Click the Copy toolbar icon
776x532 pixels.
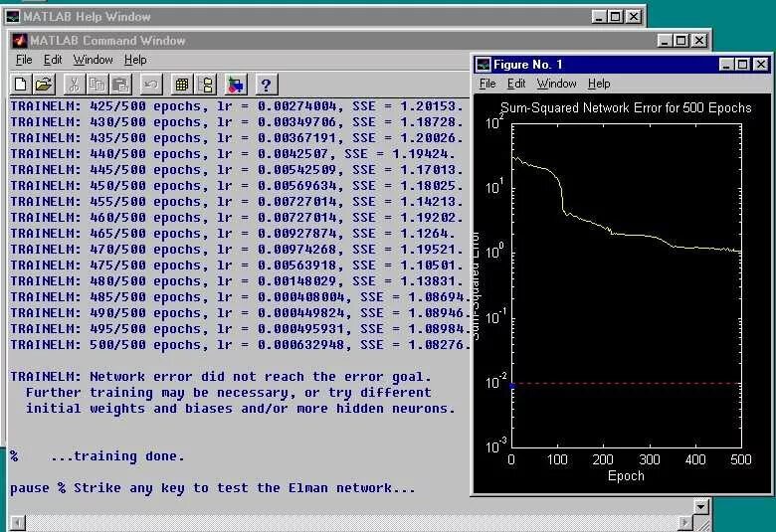pyautogui.click(x=97, y=85)
